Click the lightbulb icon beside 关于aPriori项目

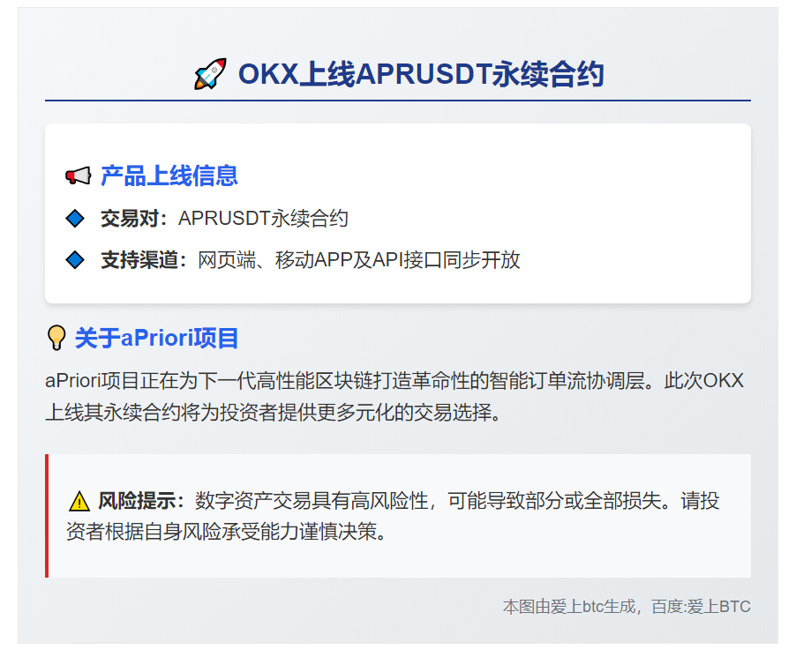tap(56, 338)
